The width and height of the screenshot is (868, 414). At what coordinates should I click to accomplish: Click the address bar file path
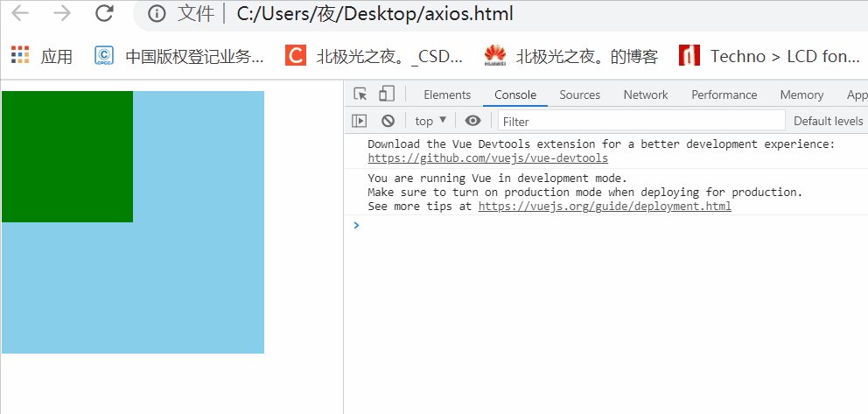tap(374, 14)
